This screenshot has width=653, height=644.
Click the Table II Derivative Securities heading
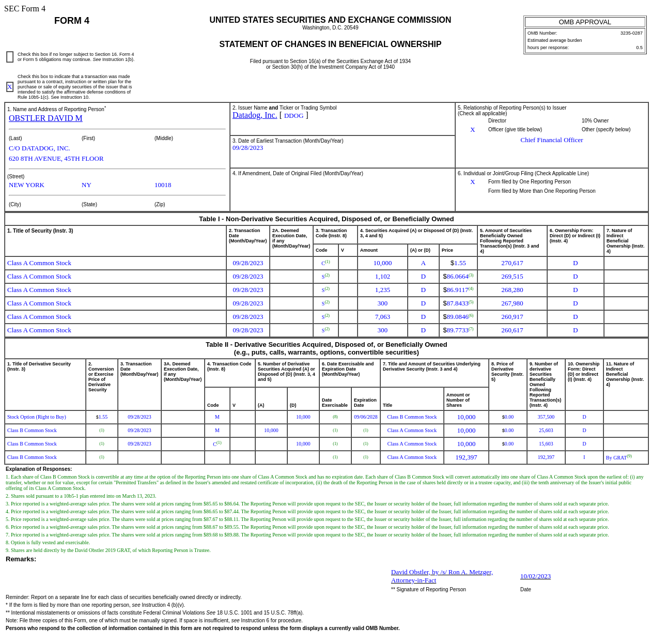326,348
